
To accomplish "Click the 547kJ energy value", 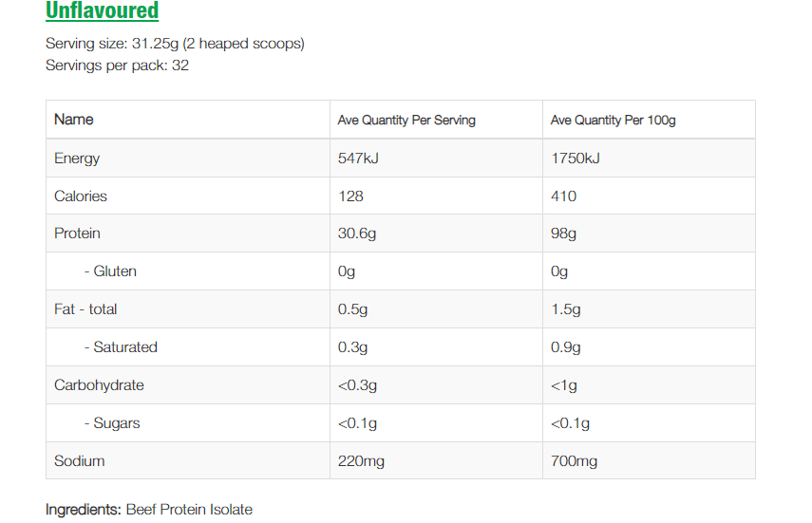I will pyautogui.click(x=358, y=159).
